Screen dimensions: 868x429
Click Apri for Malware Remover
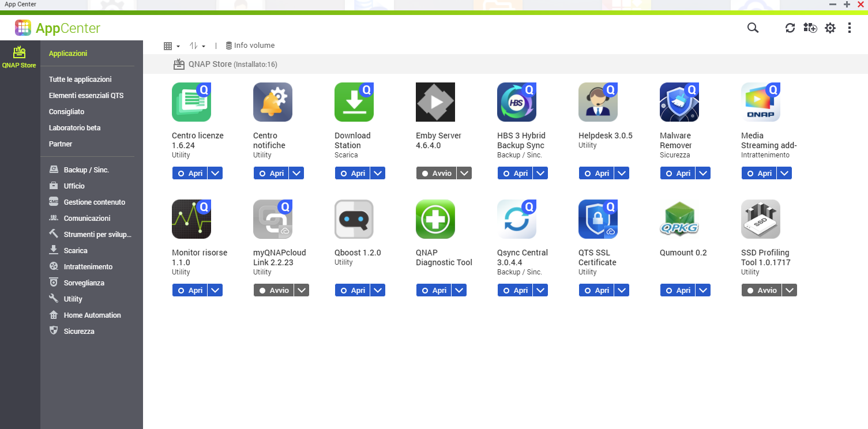point(678,173)
